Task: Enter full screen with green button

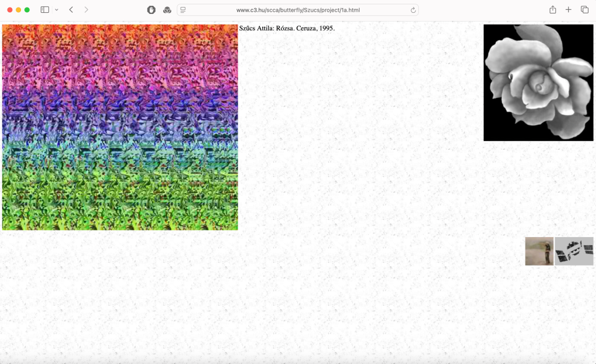Action: [x=27, y=10]
